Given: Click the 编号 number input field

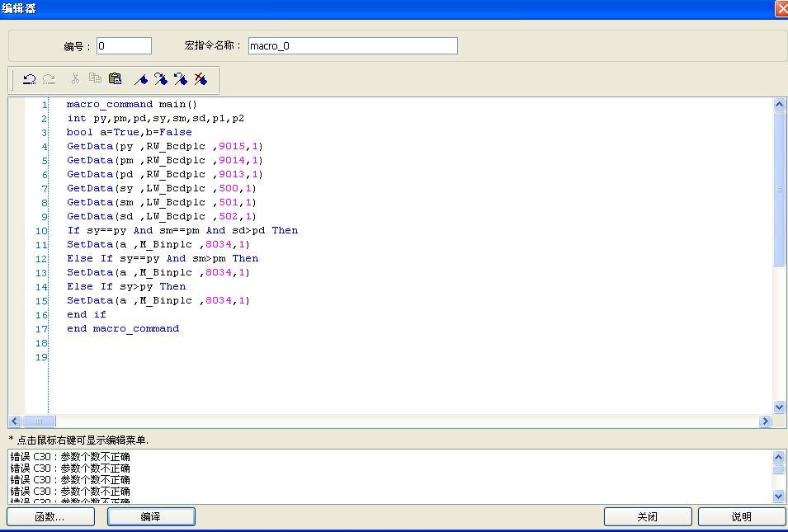Looking at the screenshot, I should tap(124, 46).
